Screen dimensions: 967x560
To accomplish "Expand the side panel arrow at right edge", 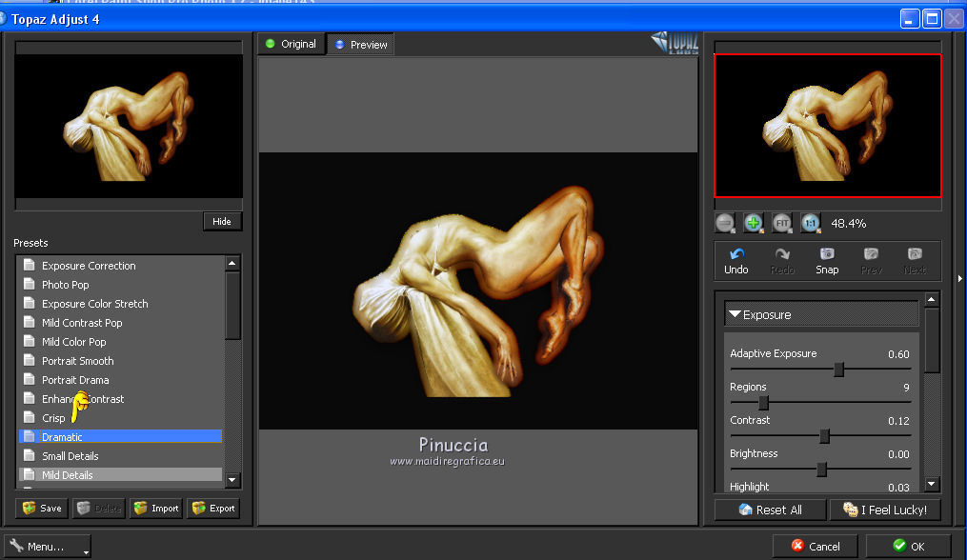I will click(x=960, y=279).
